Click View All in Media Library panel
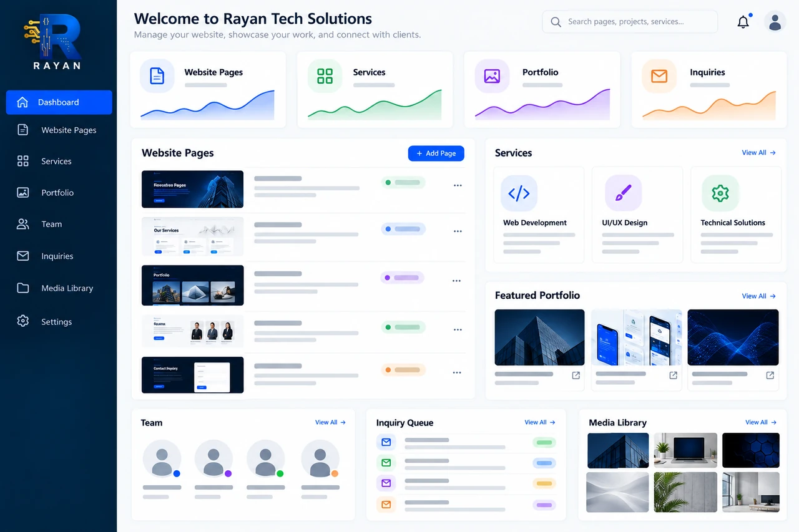 (761, 422)
